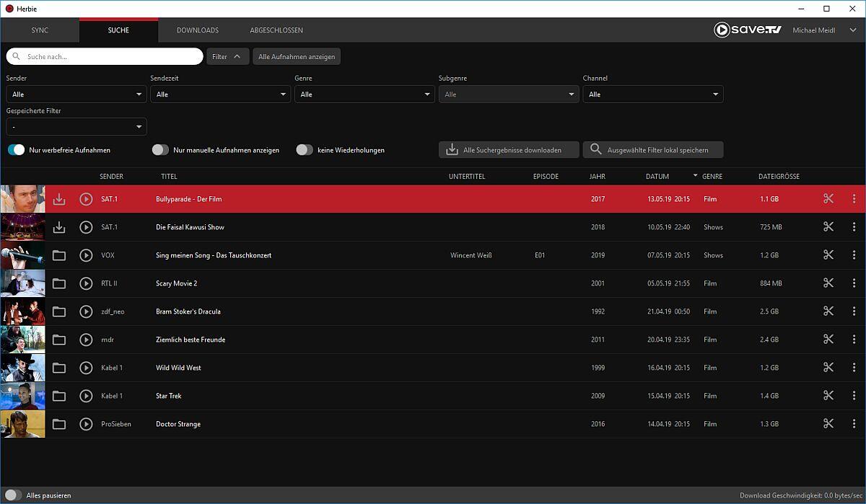Disable Nur werbefreie Aufnahmen toggle
The height and width of the screenshot is (504, 866).
click(x=16, y=150)
